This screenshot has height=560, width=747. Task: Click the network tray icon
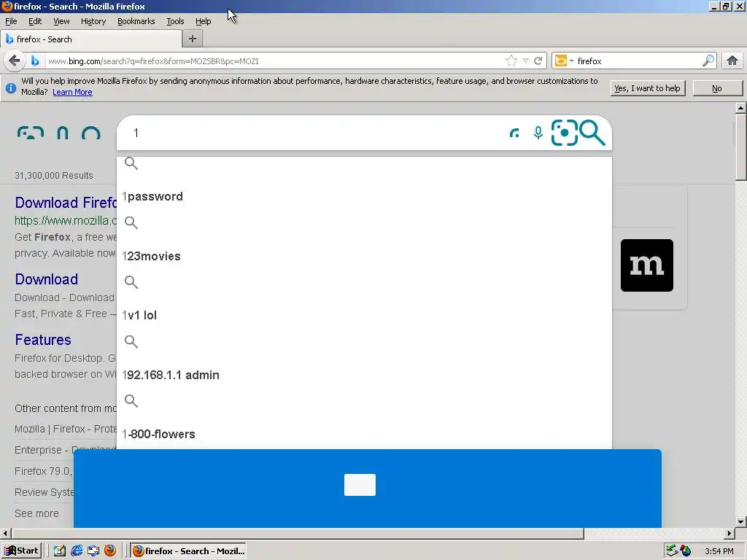672,551
